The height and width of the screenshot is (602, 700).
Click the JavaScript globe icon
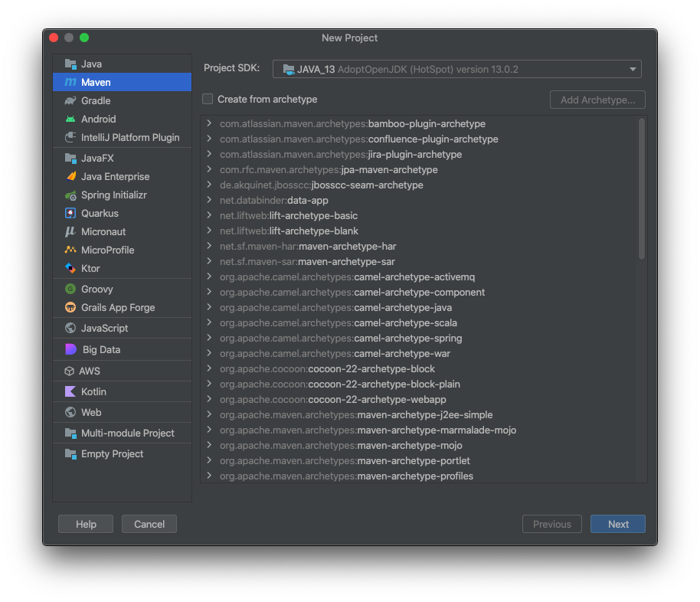click(x=70, y=328)
